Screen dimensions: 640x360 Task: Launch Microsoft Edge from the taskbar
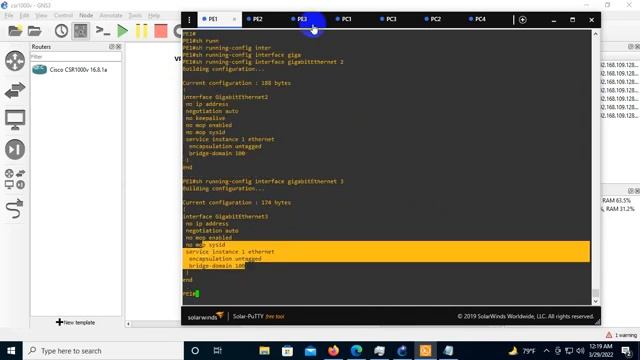[x=356, y=351]
